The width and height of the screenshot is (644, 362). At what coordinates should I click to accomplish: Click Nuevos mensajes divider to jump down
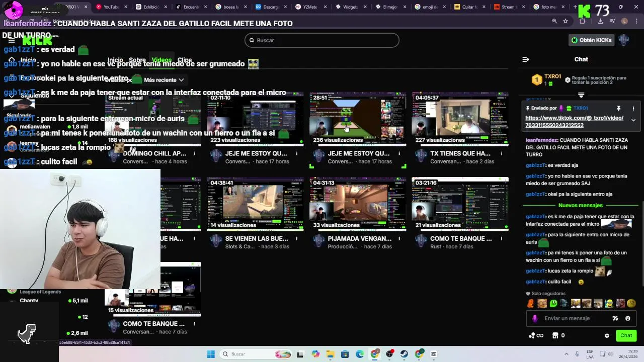(580, 206)
